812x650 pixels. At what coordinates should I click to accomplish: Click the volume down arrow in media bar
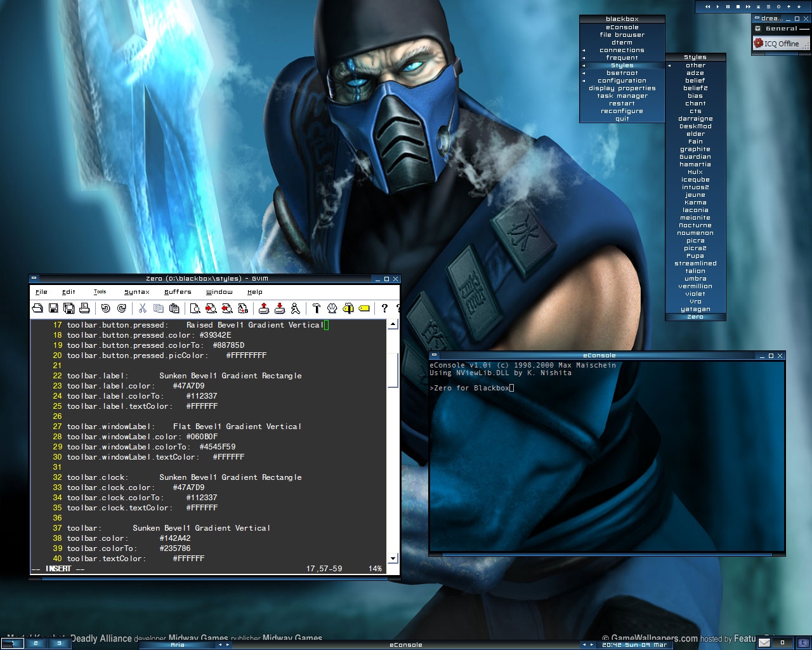point(799,6)
